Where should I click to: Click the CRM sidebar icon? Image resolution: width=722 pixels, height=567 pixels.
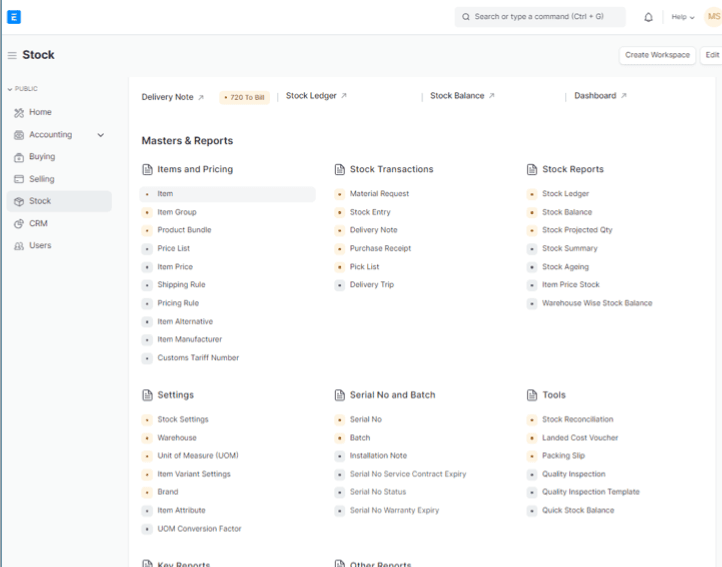pos(19,223)
